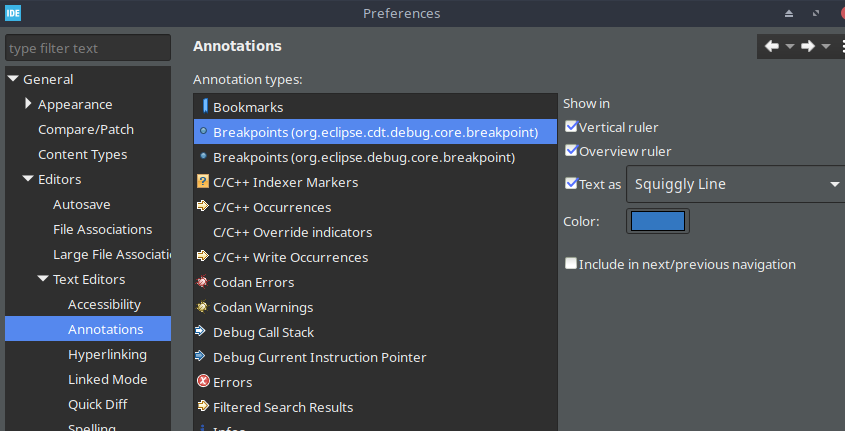845x431 pixels.
Task: Click the title bar keep-above arrow icon
Action: 789,13
